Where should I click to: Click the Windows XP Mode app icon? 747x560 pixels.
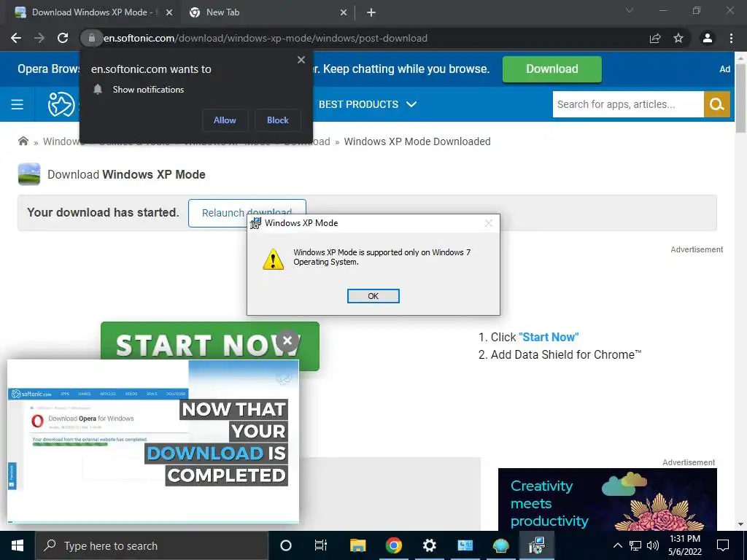[29, 174]
